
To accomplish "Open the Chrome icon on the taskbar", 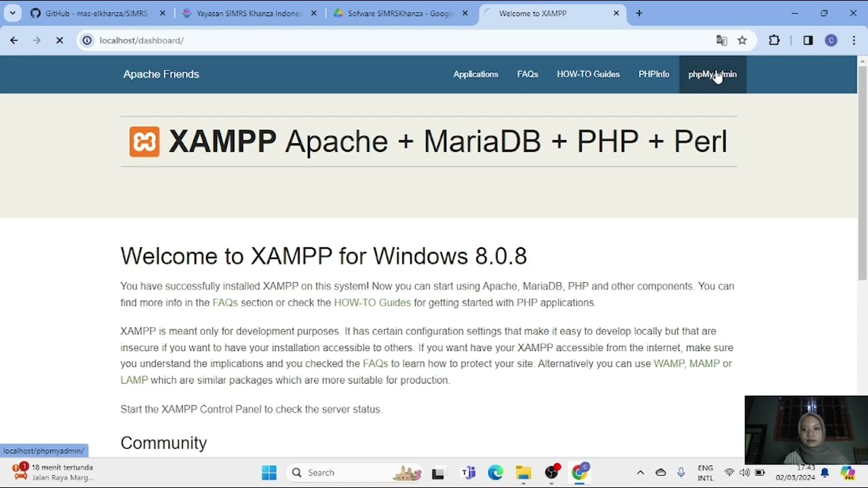I will point(580,472).
